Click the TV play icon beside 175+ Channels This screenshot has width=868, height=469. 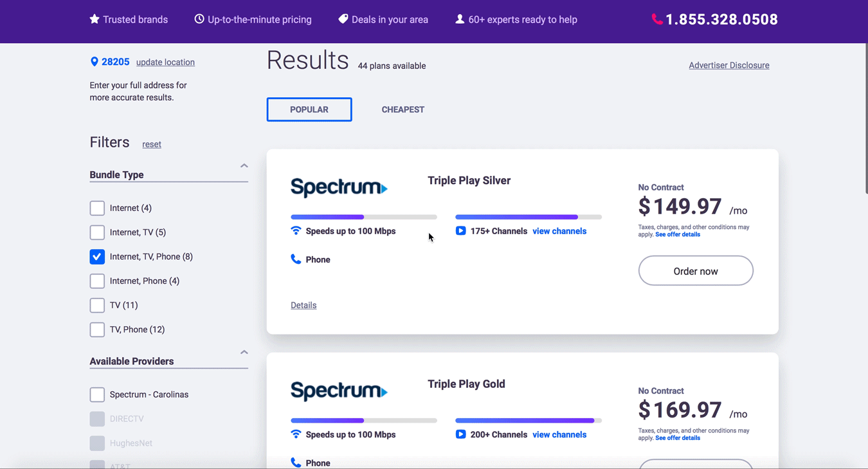point(460,231)
